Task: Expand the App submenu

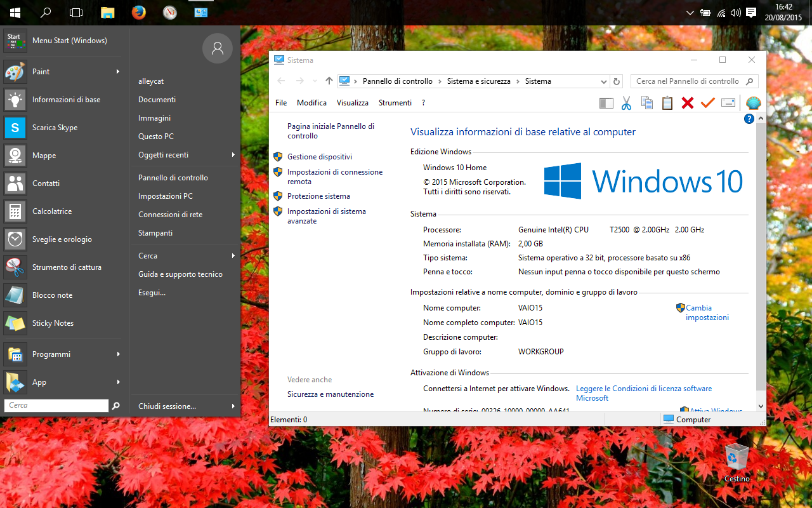Action: (118, 382)
